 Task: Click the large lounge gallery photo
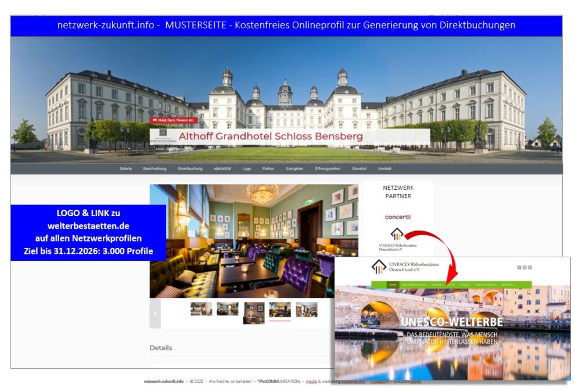click(x=254, y=241)
